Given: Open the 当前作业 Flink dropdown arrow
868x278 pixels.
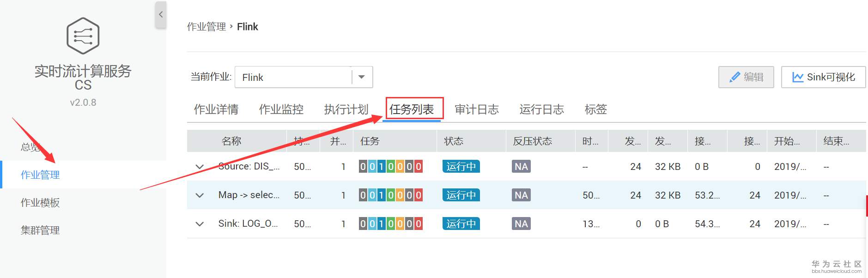Looking at the screenshot, I should tap(362, 77).
